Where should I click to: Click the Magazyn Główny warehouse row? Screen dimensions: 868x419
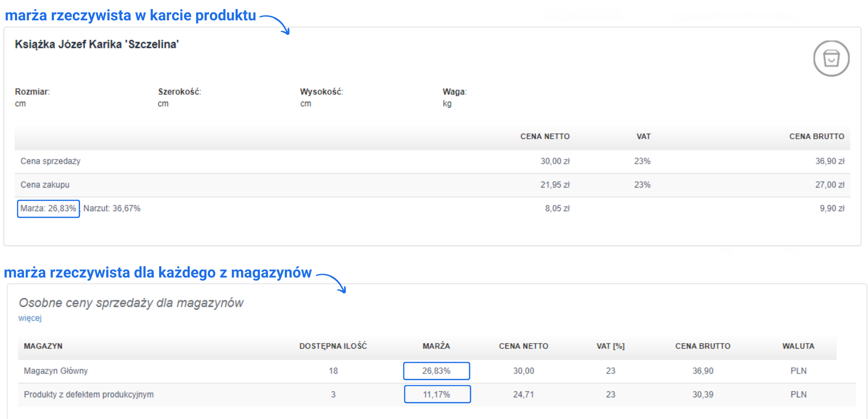[x=56, y=371]
